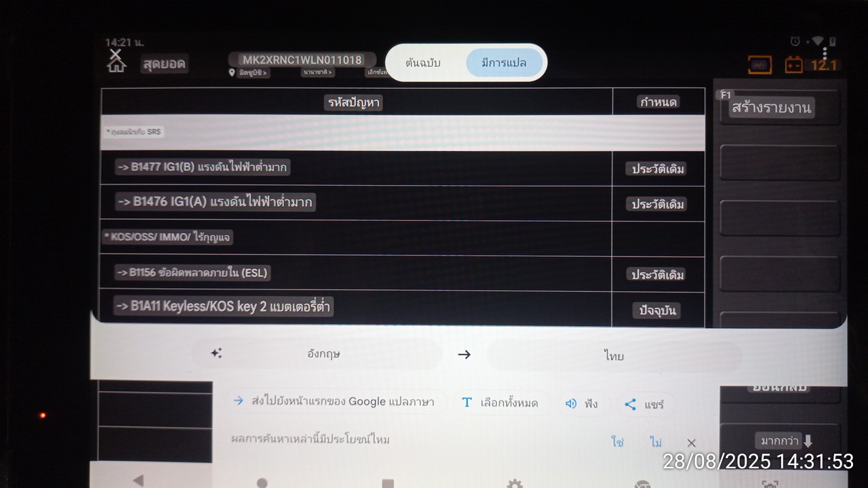The height and width of the screenshot is (488, 868).
Task: Swap languages with the arrow between อังกฤษ and ไทย
Action: (464, 354)
